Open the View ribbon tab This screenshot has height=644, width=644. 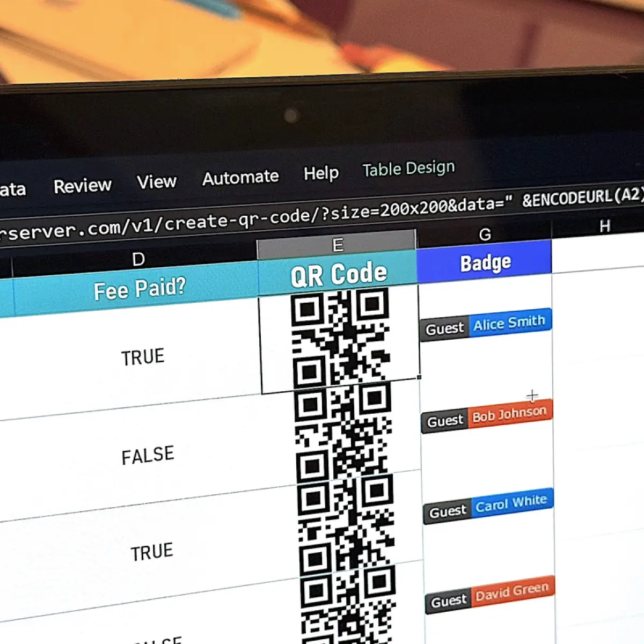tap(156, 181)
